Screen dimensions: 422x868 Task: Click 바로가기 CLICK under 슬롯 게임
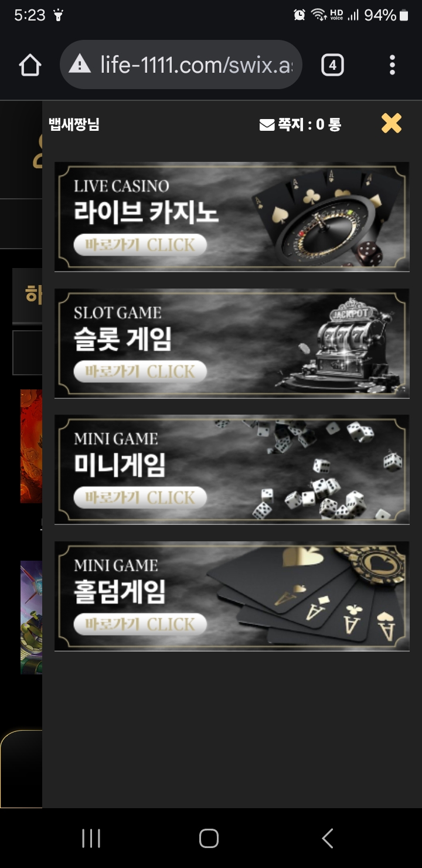[x=140, y=371]
